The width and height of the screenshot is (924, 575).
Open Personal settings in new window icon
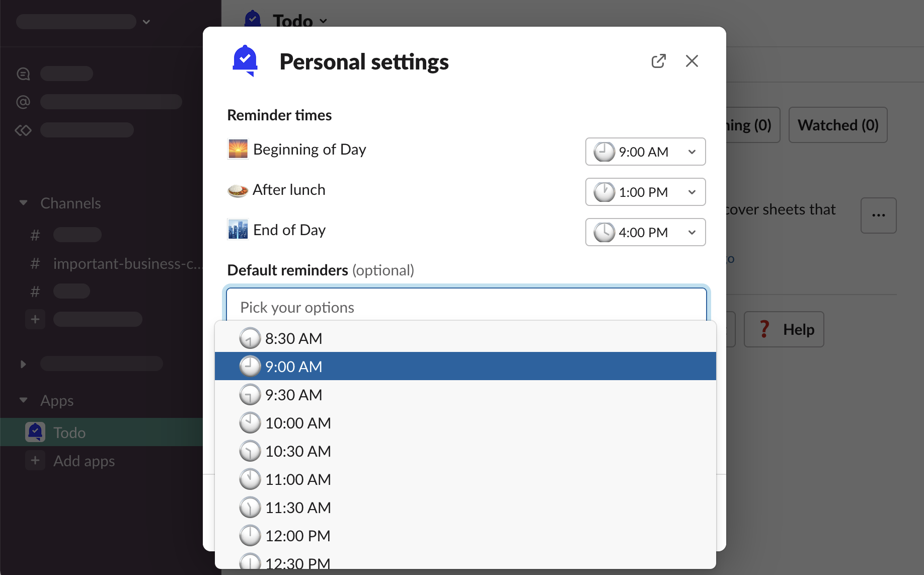pyautogui.click(x=658, y=61)
